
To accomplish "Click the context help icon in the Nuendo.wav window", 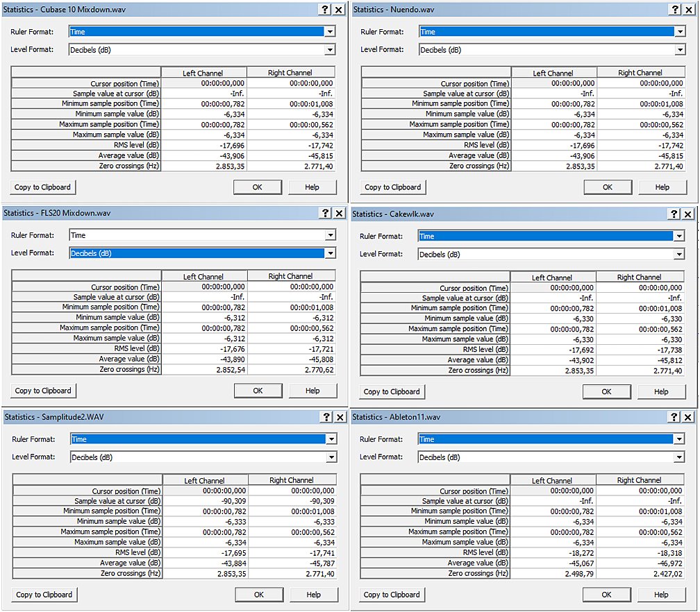I will pos(675,10).
